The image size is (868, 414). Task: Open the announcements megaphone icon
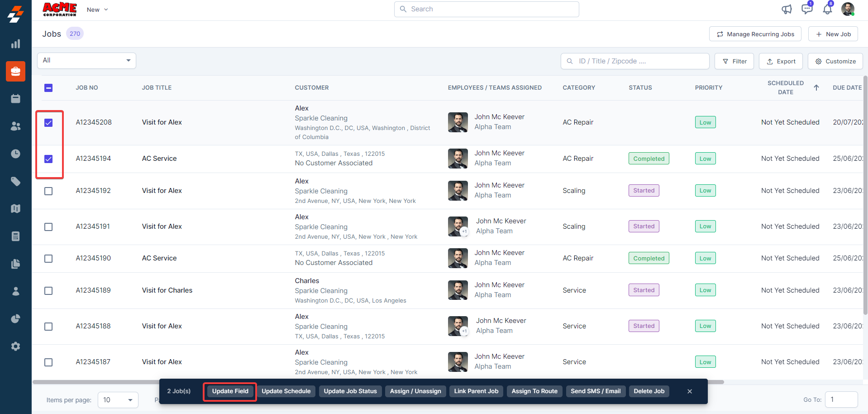tap(787, 10)
